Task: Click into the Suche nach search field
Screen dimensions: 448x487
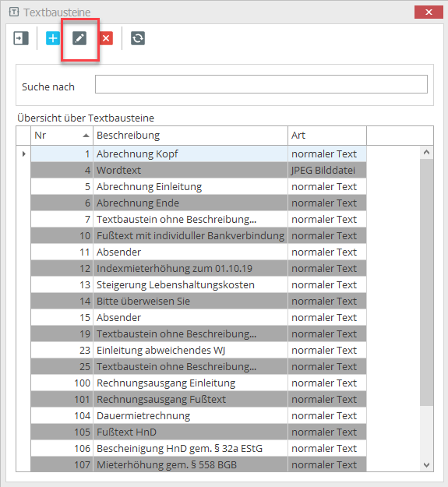Action: click(x=261, y=84)
